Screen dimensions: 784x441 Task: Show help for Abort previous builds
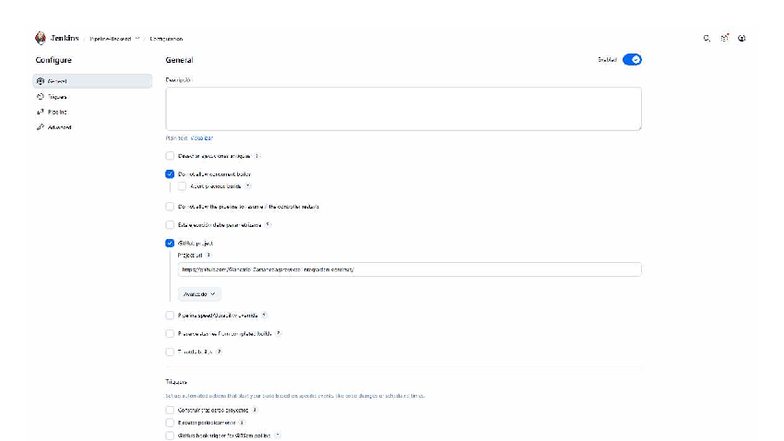[x=248, y=186]
